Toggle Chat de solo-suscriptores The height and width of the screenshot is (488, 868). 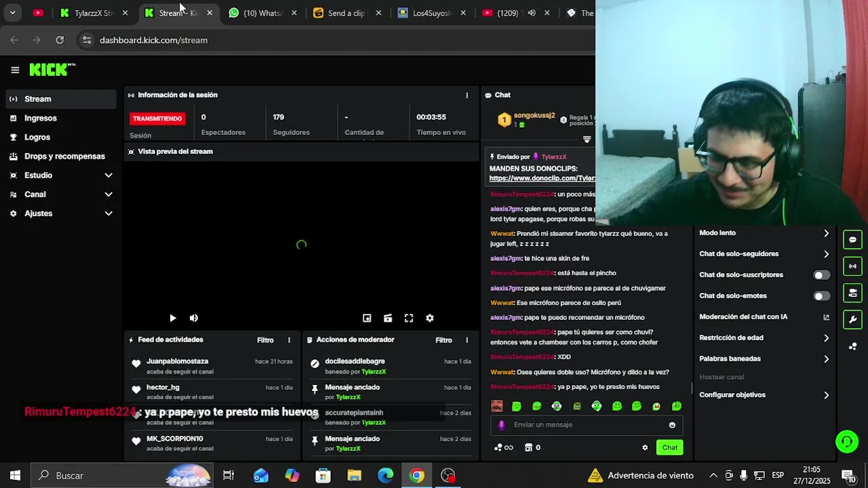click(821, 275)
